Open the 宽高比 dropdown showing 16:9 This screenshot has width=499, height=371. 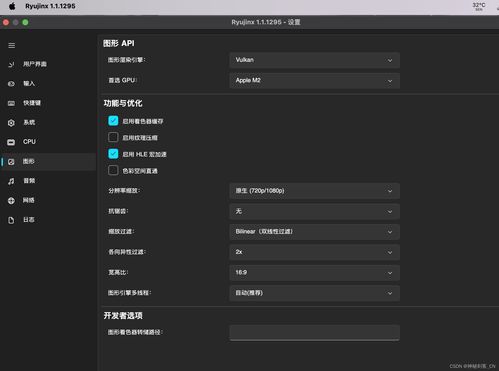314,273
